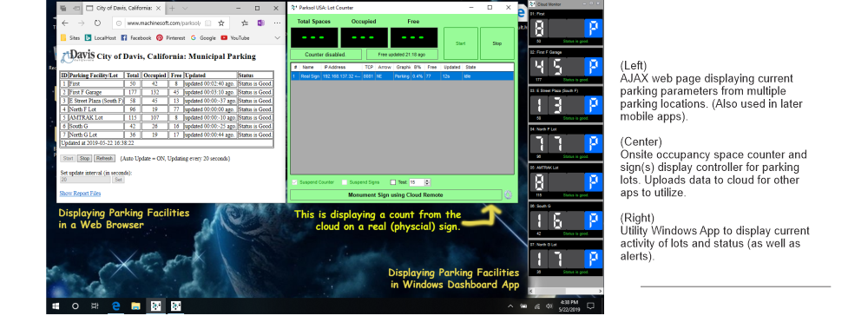Launch Edge from the taskbar
Image resolution: width=868 pixels, height=329 pixels.
[115, 306]
